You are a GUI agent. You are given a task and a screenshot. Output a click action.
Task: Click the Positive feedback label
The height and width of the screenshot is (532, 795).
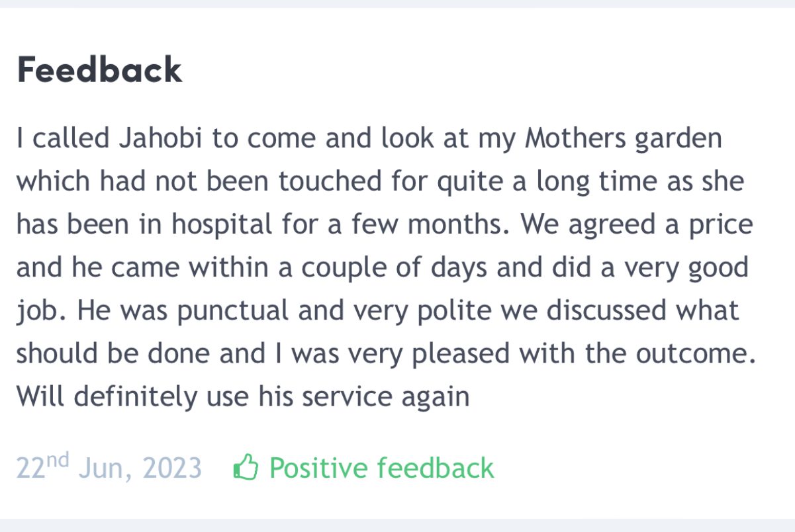tap(381, 468)
